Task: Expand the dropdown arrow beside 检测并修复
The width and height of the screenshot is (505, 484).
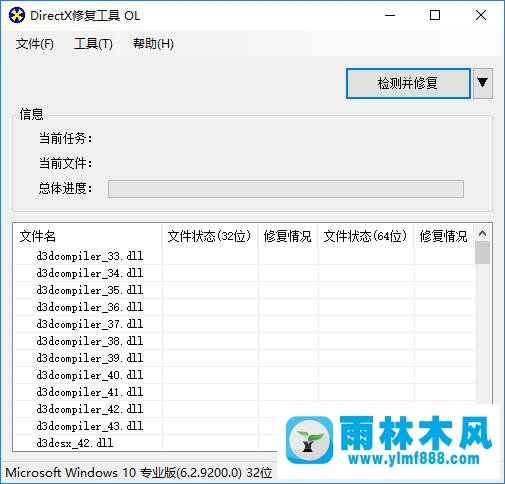Action: click(483, 83)
